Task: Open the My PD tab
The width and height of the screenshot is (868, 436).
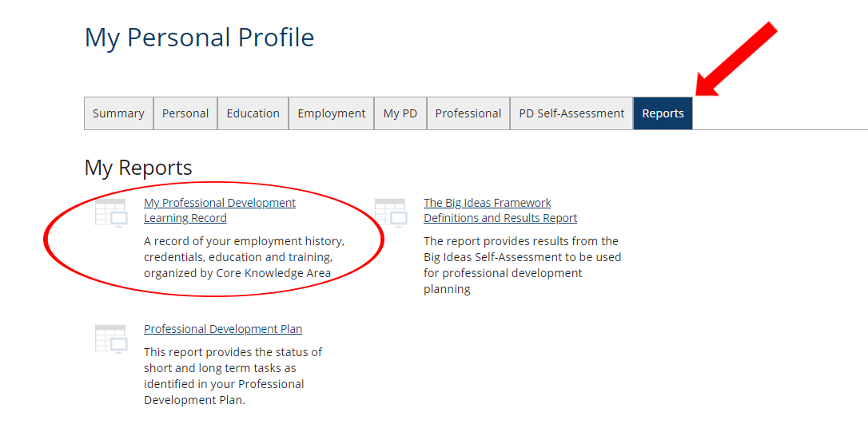Action: tap(400, 113)
